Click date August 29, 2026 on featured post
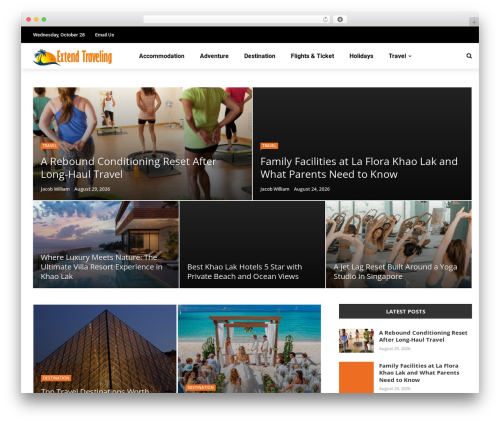This screenshot has height=423, width=500. click(x=92, y=189)
